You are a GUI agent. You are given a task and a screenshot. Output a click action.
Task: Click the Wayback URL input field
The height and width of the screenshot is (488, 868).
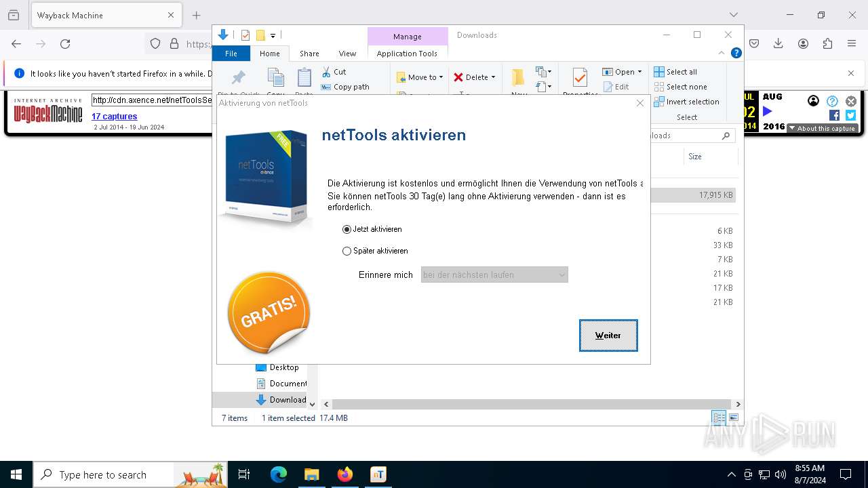tap(153, 100)
